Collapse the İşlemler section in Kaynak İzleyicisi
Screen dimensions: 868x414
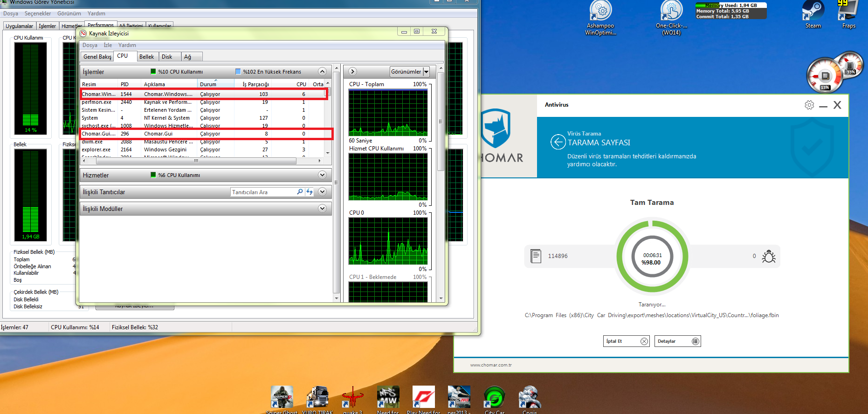pos(322,71)
